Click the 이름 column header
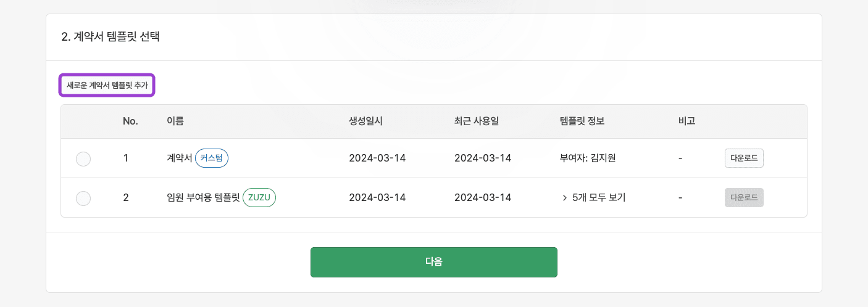 (175, 121)
